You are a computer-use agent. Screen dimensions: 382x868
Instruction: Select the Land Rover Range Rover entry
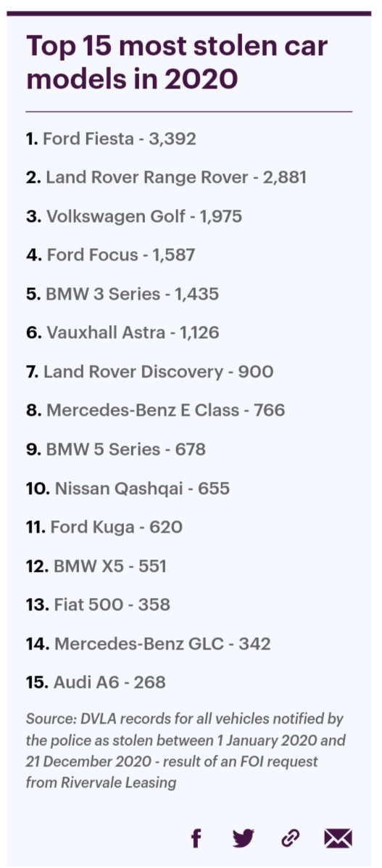166,177
